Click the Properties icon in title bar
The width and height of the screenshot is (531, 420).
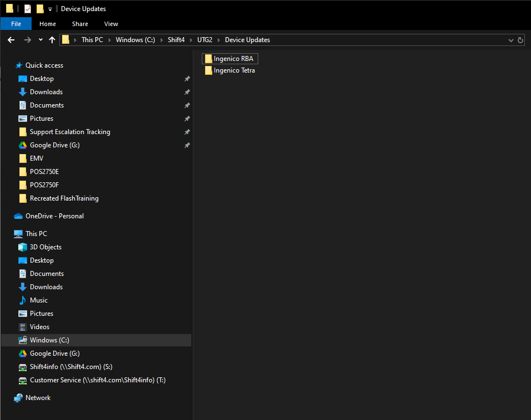[28, 8]
